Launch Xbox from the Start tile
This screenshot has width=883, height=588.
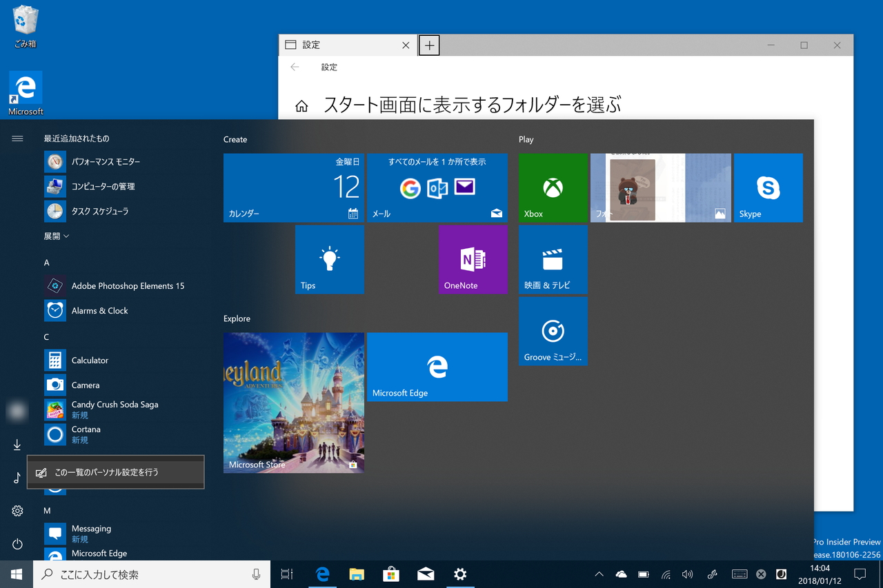click(553, 187)
